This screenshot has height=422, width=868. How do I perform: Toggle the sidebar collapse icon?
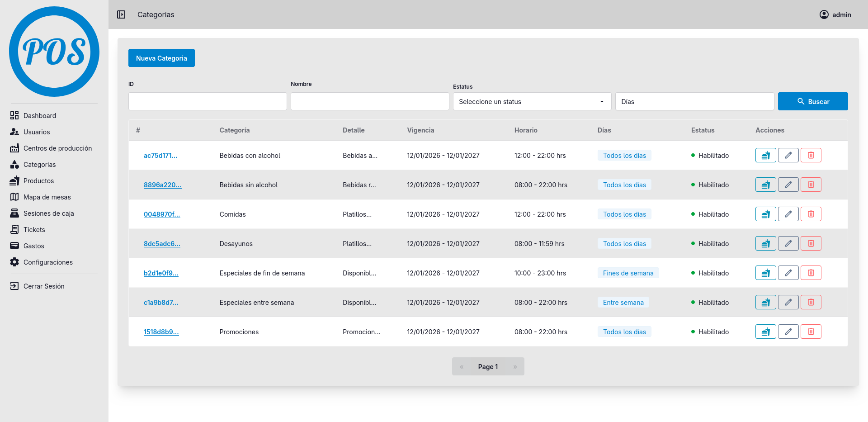coord(121,14)
